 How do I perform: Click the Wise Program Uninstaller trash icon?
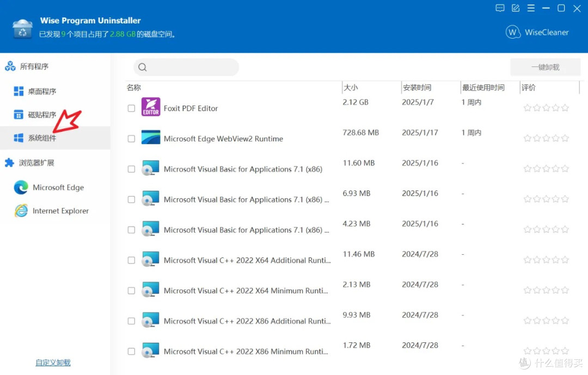[x=22, y=29]
